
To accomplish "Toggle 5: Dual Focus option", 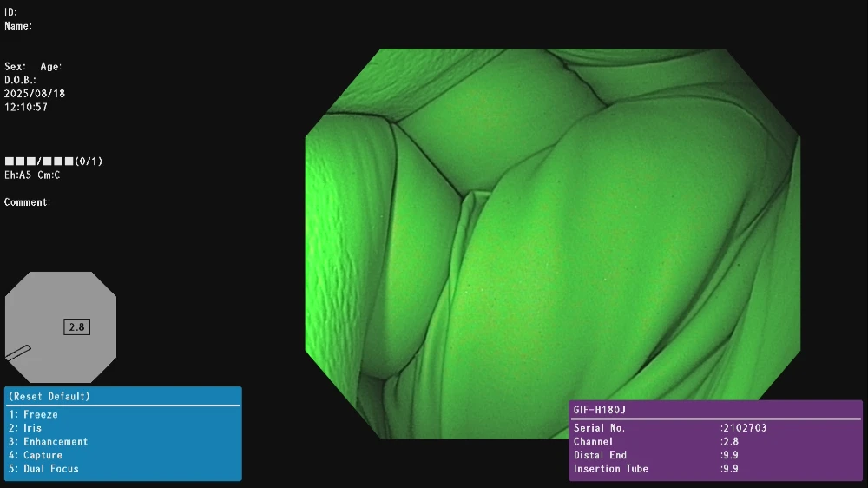I will tap(43, 469).
